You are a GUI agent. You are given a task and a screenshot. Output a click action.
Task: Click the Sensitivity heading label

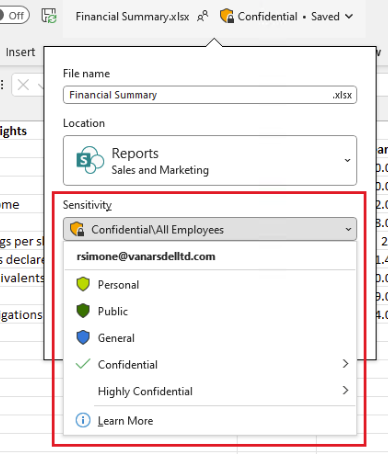click(87, 205)
